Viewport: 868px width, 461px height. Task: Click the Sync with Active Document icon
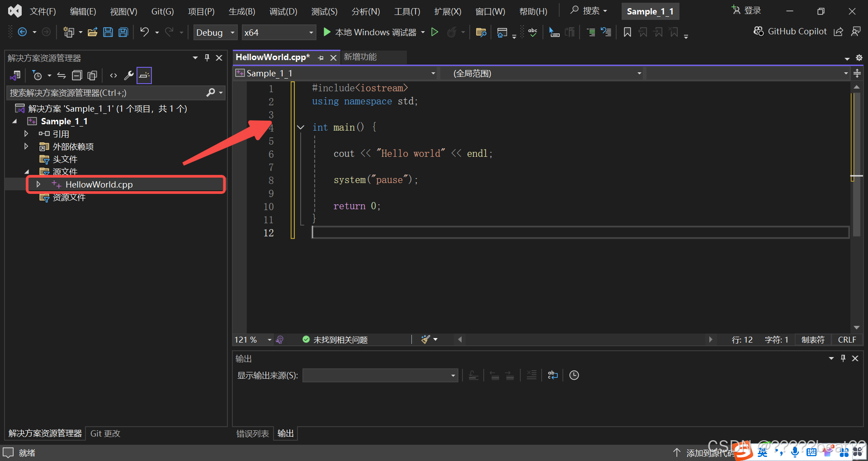pyautogui.click(x=61, y=75)
